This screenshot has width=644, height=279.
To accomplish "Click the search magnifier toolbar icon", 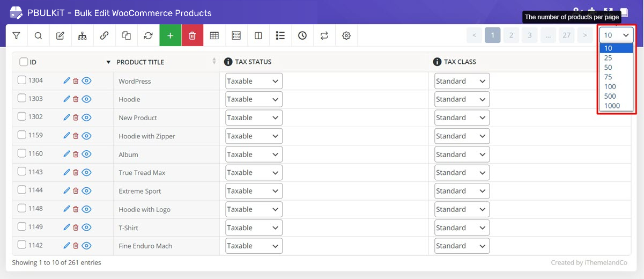I will point(39,36).
